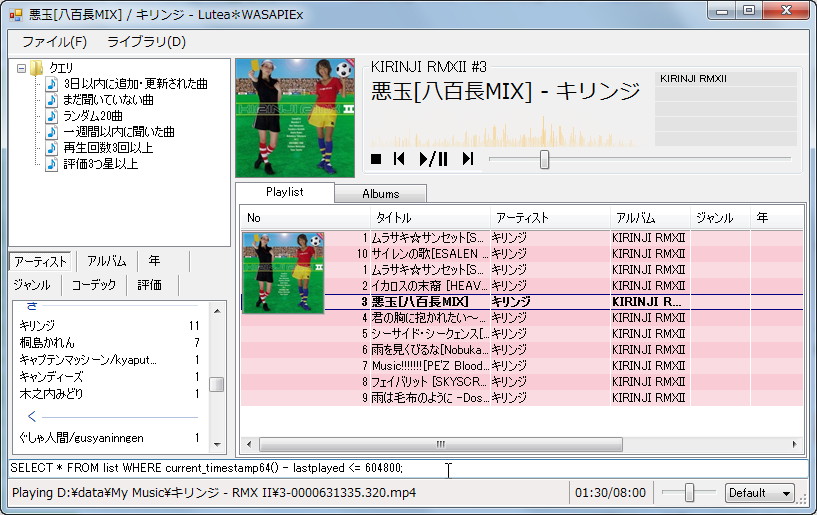Stop playback with the stop button
Screen dimensions: 817x515
click(x=376, y=159)
